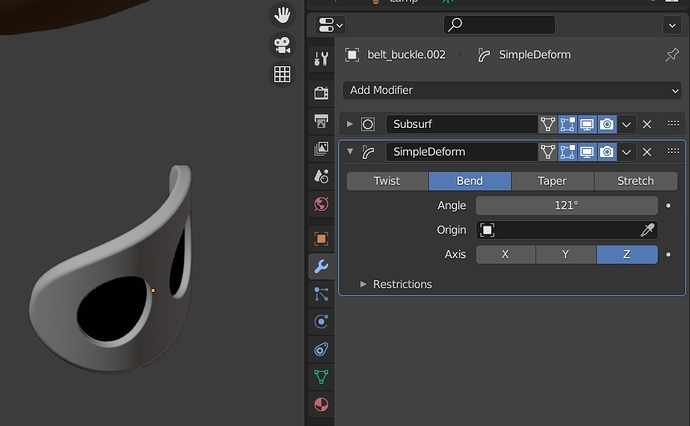
Task: Set deform axis to X
Action: tap(506, 254)
